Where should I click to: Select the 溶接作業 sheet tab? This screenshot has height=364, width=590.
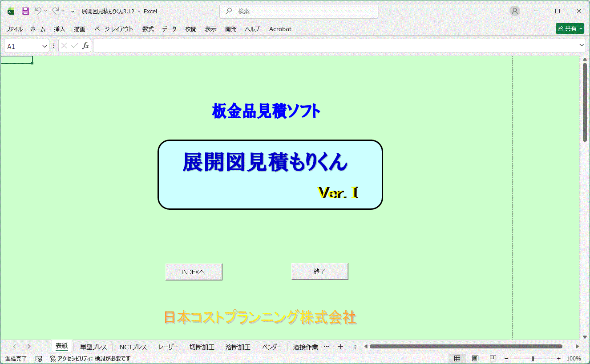click(305, 347)
